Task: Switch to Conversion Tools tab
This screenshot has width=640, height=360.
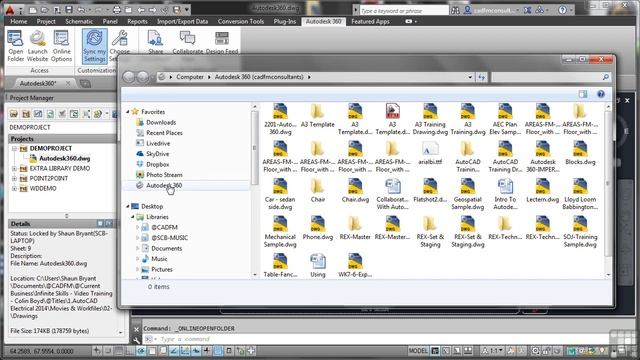Action: point(241,21)
